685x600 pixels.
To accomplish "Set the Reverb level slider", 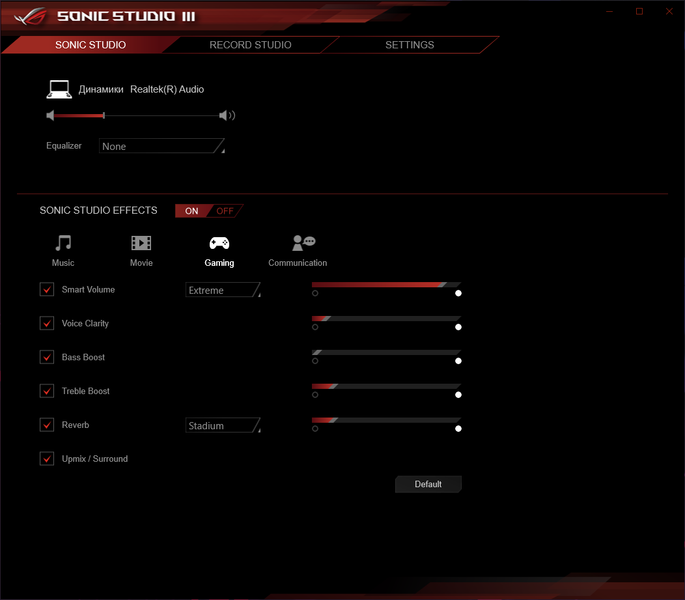I will coord(386,420).
